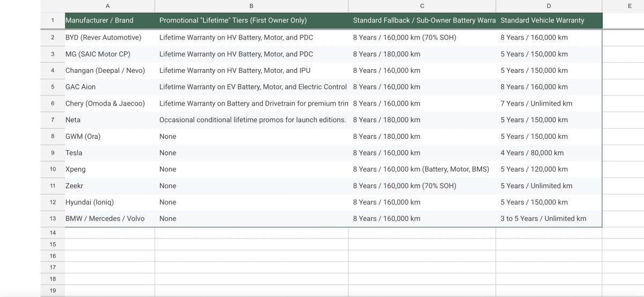This screenshot has height=297, width=644.
Task: Select column B header
Action: click(x=251, y=6)
